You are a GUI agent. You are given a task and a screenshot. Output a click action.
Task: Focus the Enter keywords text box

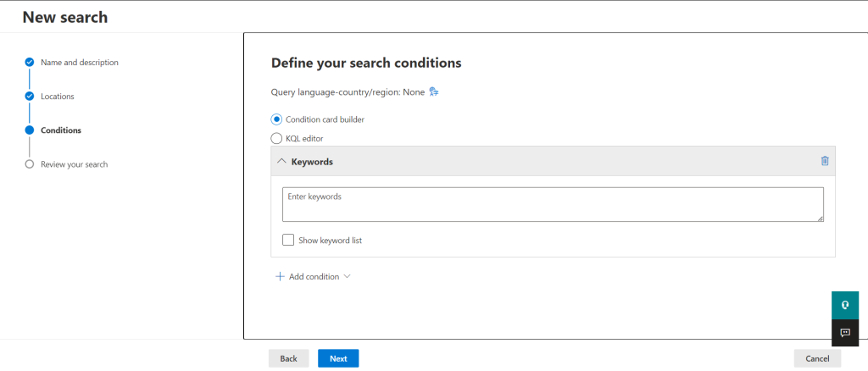coord(553,205)
